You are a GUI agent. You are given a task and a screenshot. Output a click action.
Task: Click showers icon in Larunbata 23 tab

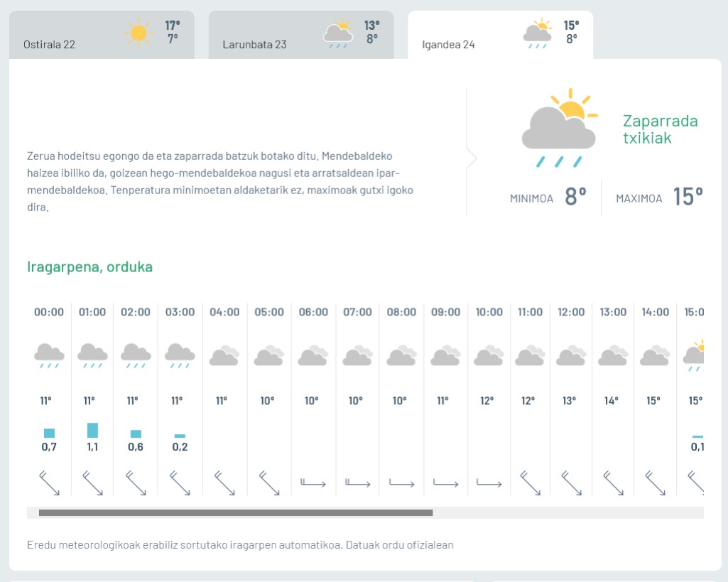pyautogui.click(x=338, y=33)
